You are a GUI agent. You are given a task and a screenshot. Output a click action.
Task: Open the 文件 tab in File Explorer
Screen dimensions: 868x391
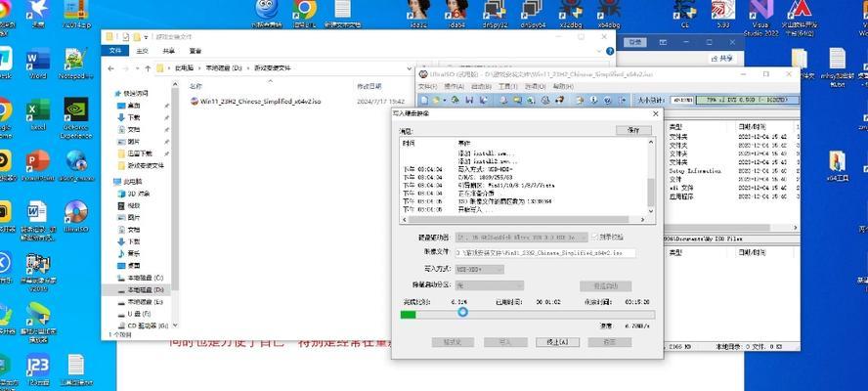click(x=115, y=51)
